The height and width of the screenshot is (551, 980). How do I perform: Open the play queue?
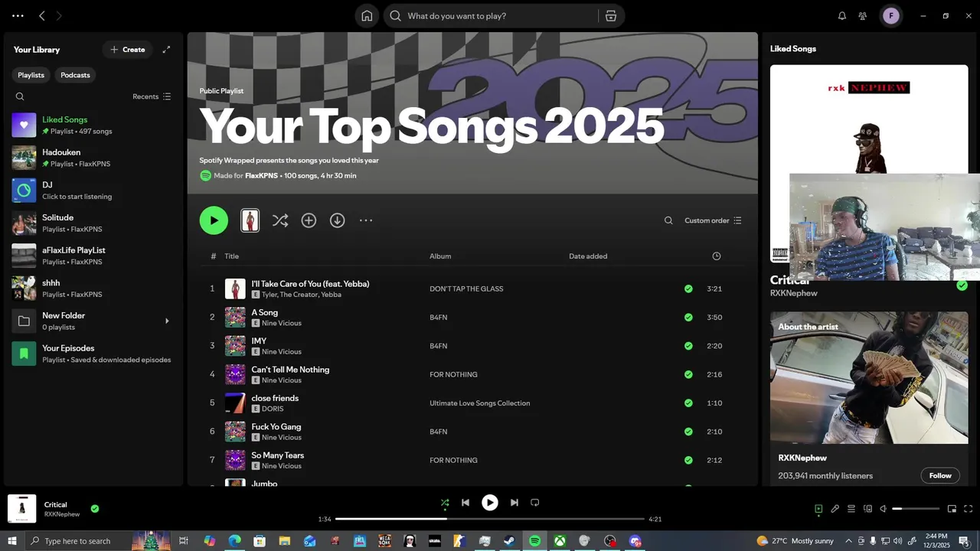[x=851, y=509]
